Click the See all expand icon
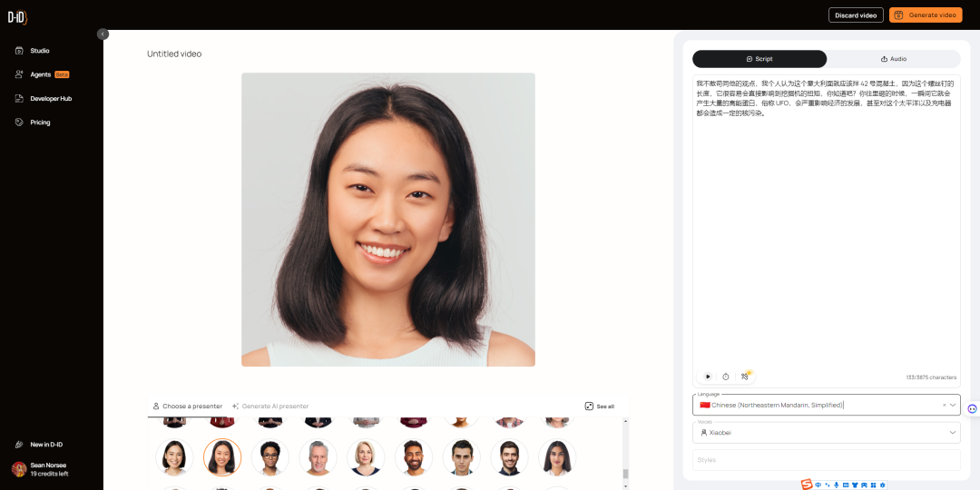The width and height of the screenshot is (980, 490). coord(589,407)
